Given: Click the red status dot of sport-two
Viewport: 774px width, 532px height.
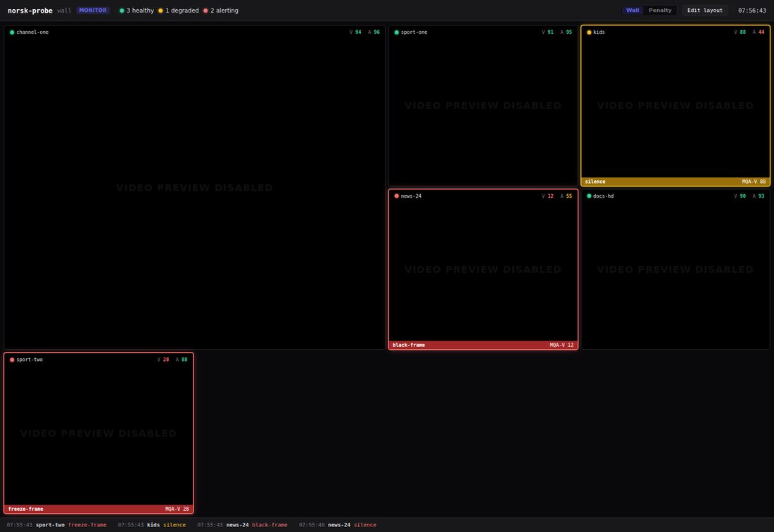Looking at the screenshot, I should (12, 360).
